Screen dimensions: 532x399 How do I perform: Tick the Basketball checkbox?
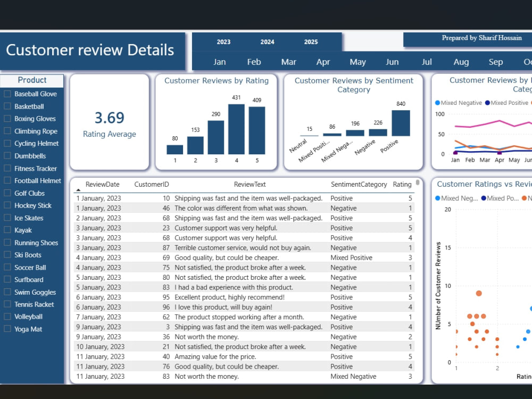pos(7,106)
